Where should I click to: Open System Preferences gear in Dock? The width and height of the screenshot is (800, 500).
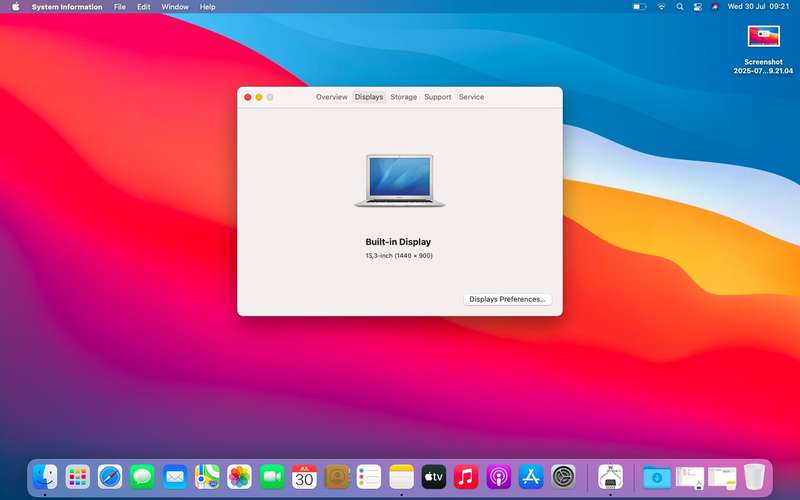563,477
